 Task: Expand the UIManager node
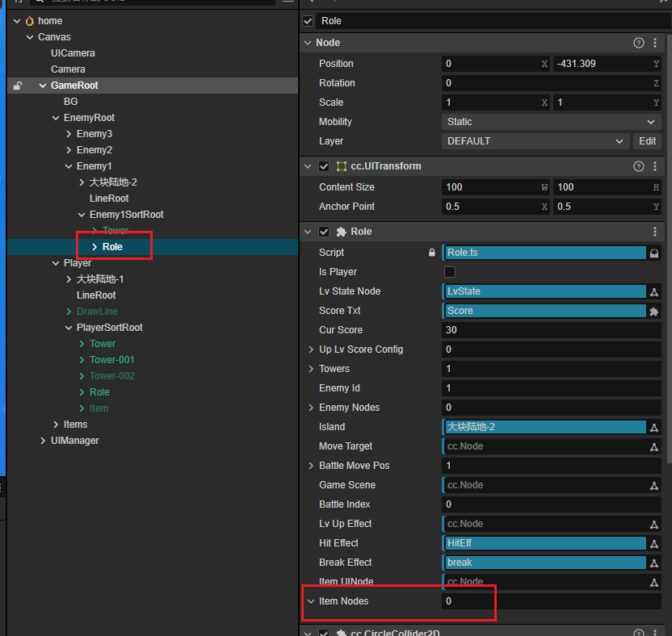(43, 441)
